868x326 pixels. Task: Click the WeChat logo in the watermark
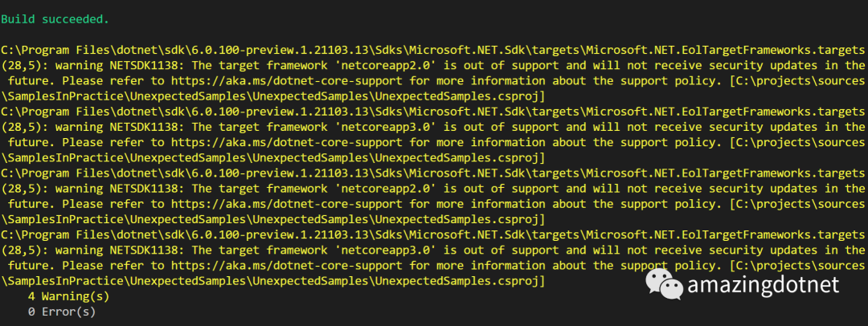pyautogui.click(x=663, y=284)
